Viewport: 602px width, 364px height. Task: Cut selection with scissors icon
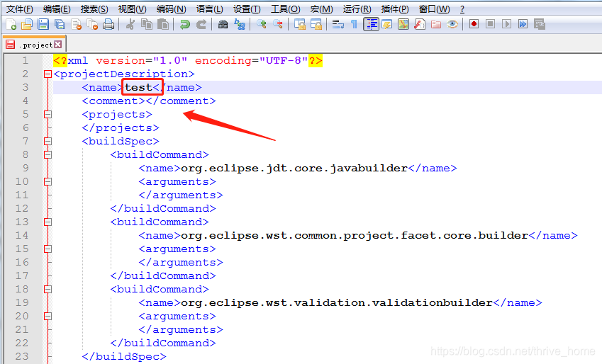pos(130,25)
